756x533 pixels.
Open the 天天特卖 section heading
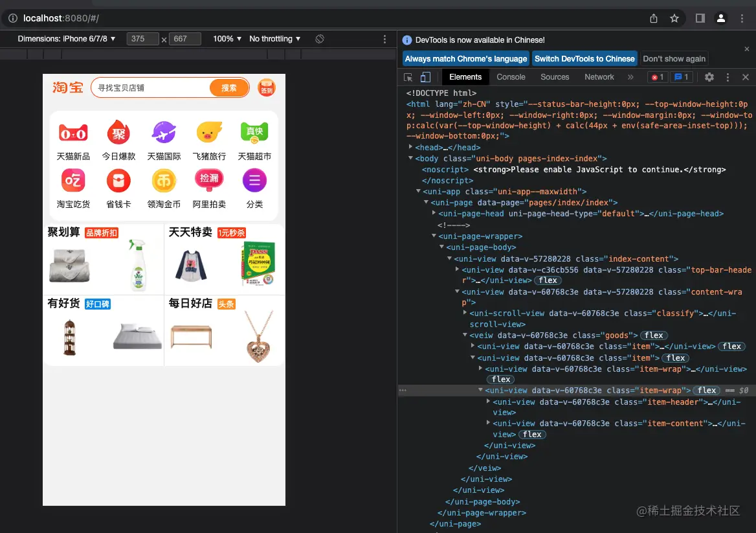tap(190, 232)
